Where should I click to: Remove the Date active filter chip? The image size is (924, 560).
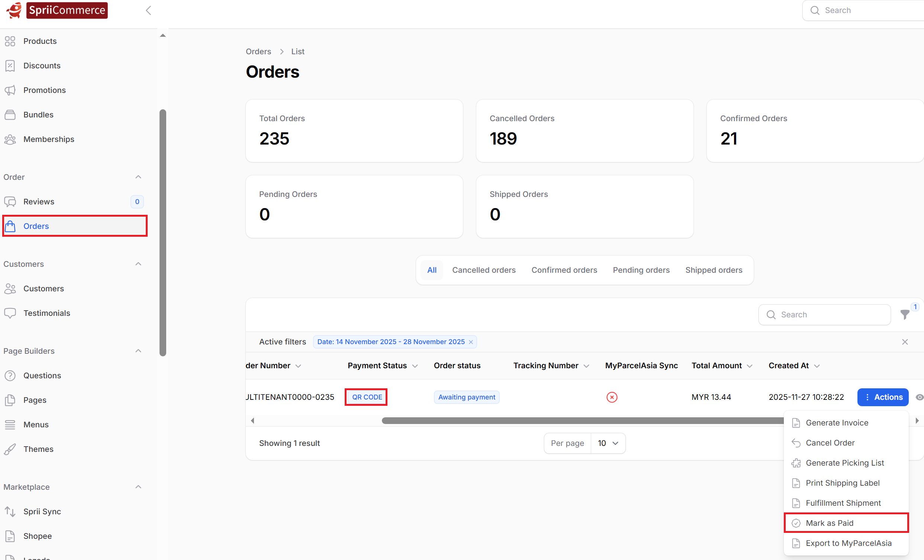point(471,342)
